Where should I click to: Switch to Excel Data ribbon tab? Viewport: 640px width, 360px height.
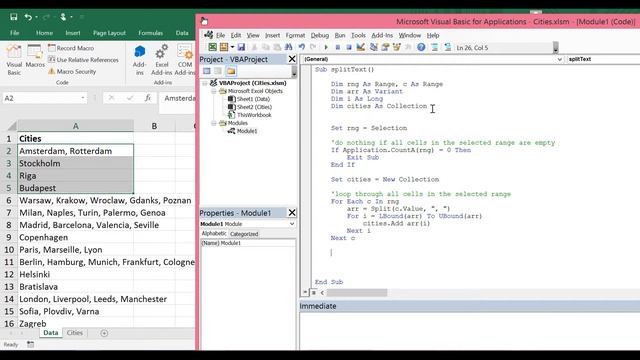coord(182,33)
